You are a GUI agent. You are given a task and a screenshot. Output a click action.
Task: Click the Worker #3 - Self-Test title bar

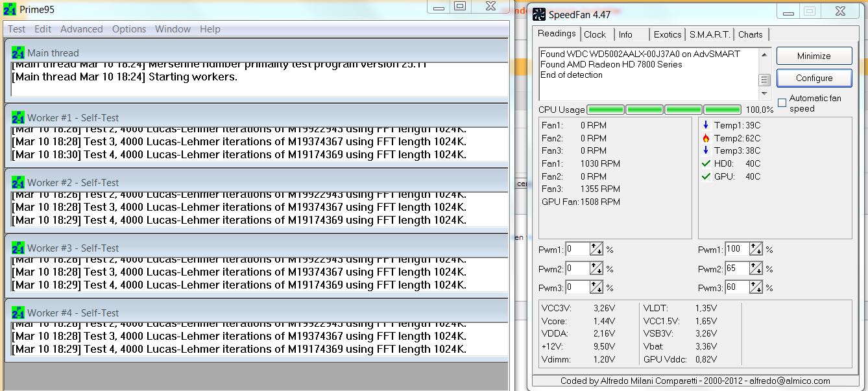256,248
